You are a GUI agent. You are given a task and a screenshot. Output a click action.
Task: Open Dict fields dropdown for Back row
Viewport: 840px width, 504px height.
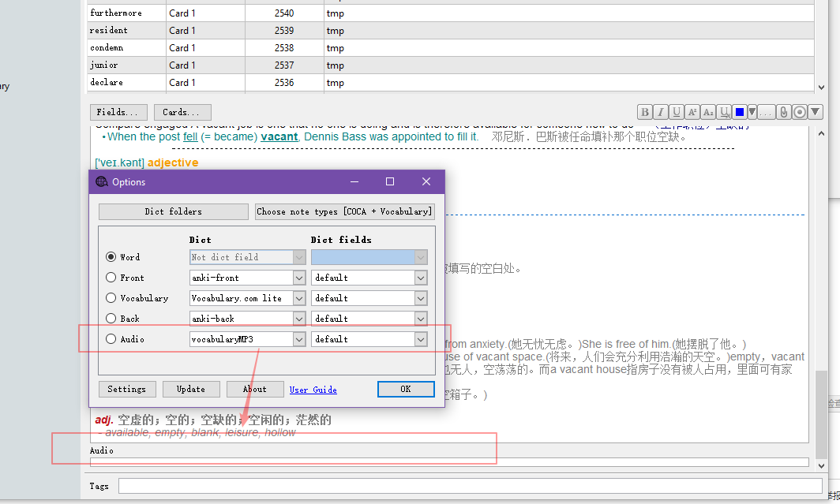pyautogui.click(x=421, y=319)
